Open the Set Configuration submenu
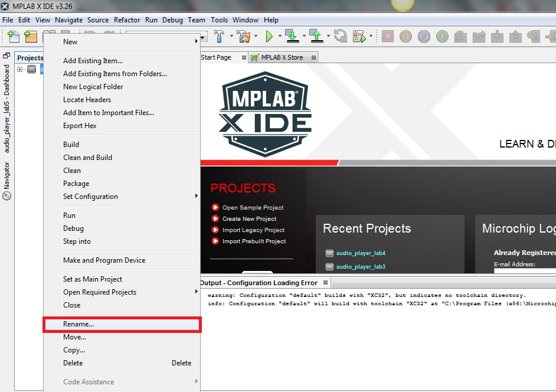 [90, 196]
